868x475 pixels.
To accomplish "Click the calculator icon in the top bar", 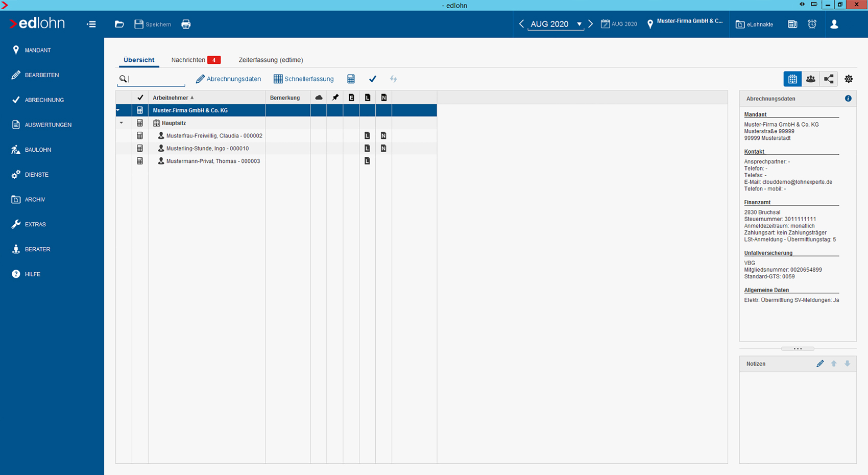I will tap(792, 24).
